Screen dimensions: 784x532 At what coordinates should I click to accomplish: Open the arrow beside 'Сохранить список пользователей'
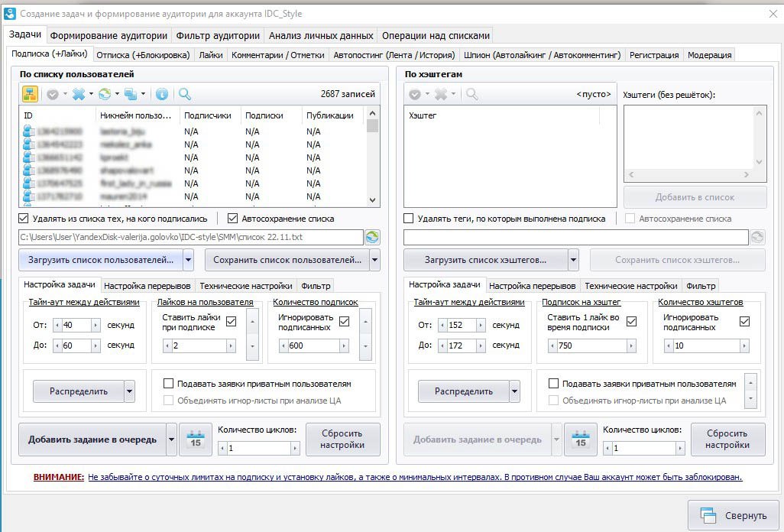pyautogui.click(x=374, y=260)
